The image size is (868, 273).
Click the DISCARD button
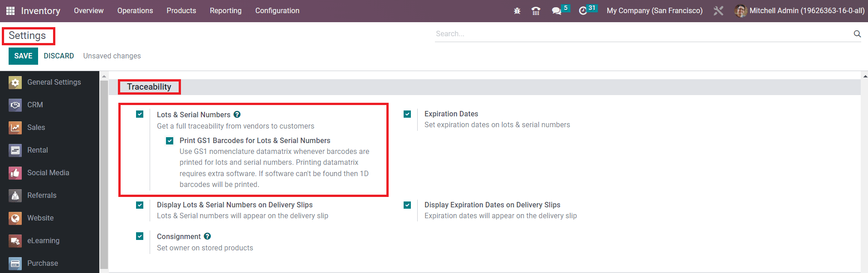(x=59, y=56)
